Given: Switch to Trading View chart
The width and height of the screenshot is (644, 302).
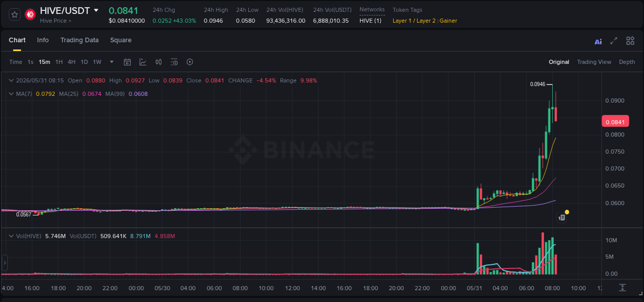Looking at the screenshot, I should click(x=594, y=62).
